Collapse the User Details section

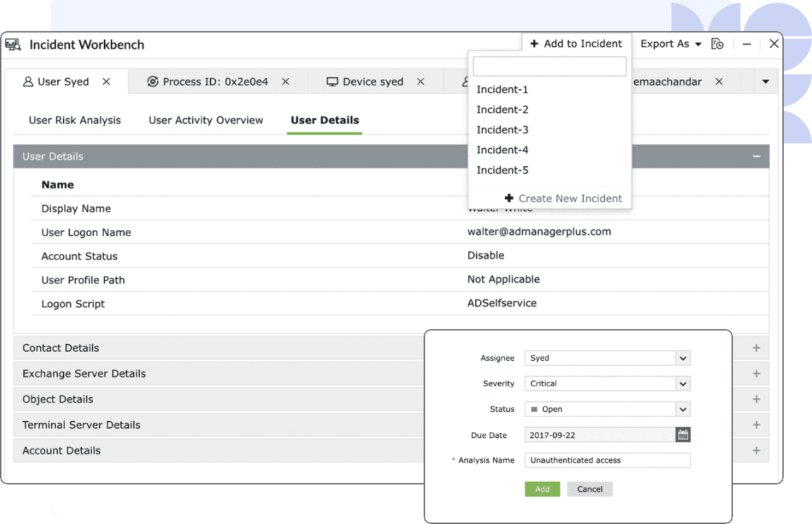click(756, 156)
